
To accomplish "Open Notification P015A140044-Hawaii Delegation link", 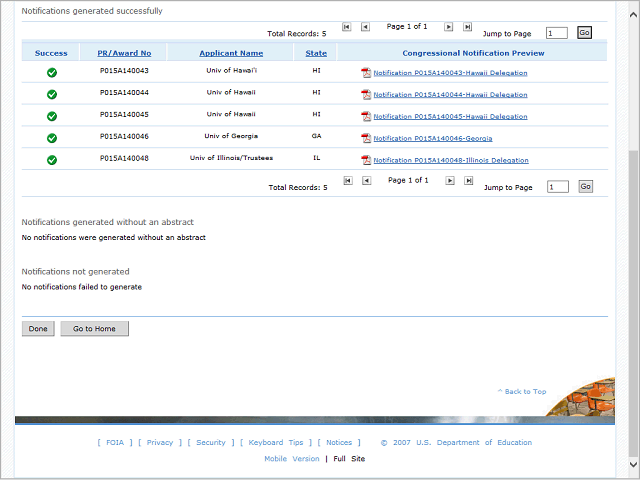I will (450, 95).
